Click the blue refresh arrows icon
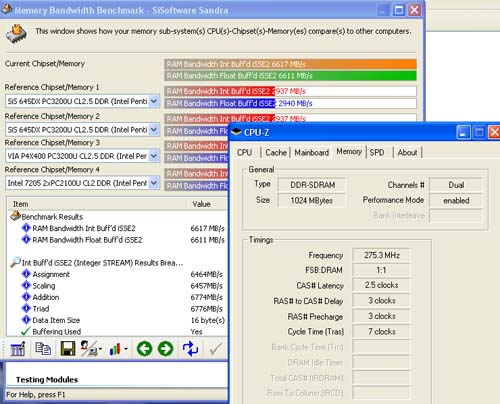Viewport: 500px width, 404px height. [x=190, y=349]
